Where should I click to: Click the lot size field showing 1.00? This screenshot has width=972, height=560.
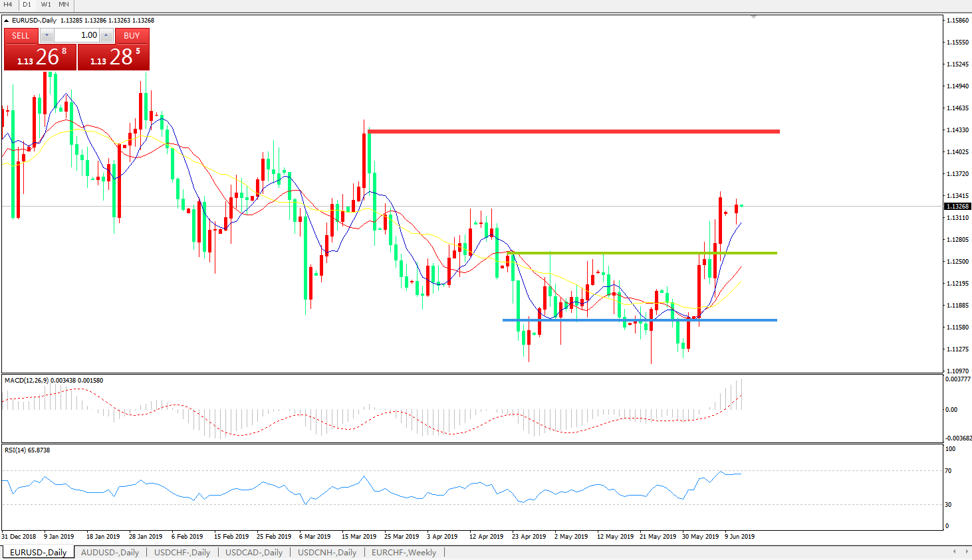coord(76,35)
